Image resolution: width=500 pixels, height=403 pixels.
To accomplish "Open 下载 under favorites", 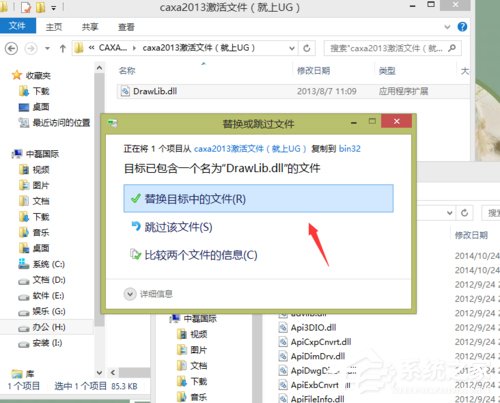I will click(34, 91).
